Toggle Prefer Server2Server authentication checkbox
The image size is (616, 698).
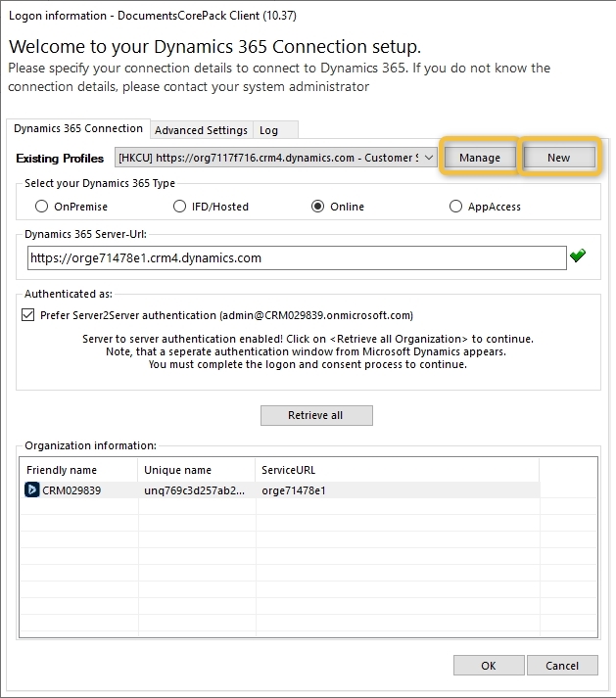point(27,315)
